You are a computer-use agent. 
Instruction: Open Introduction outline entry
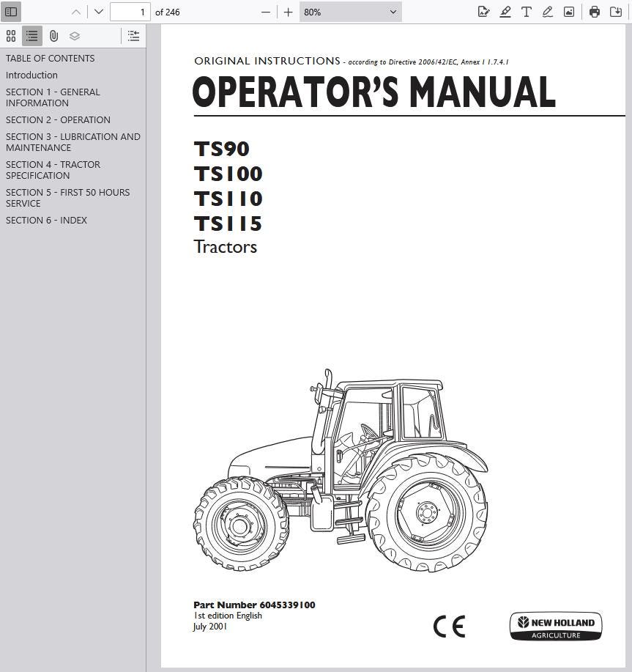tap(31, 75)
